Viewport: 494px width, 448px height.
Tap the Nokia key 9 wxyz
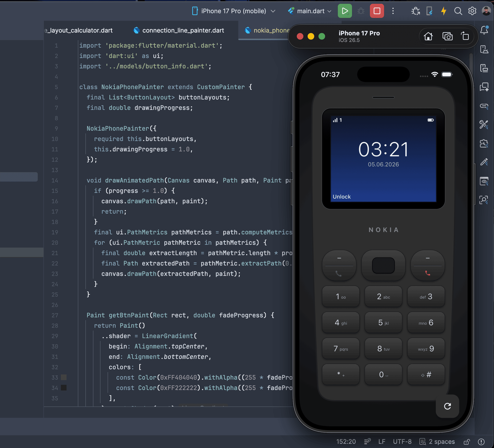(x=426, y=348)
